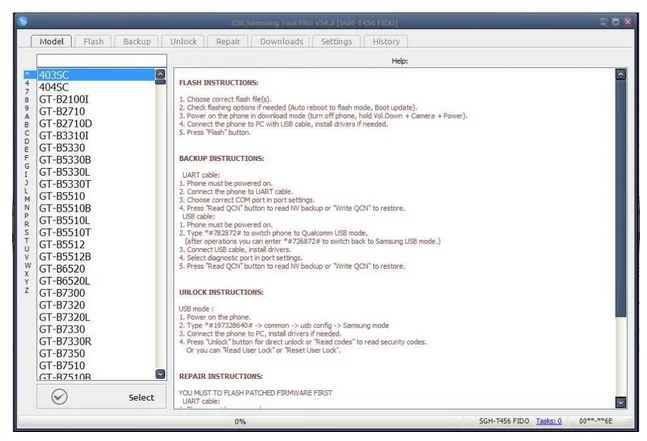Select model GT-B5512
The image size is (647, 441).
pyautogui.click(x=97, y=245)
